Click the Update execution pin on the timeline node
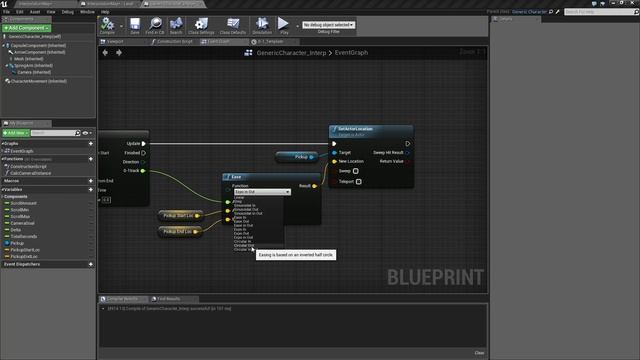The height and width of the screenshot is (360, 640). [144, 144]
